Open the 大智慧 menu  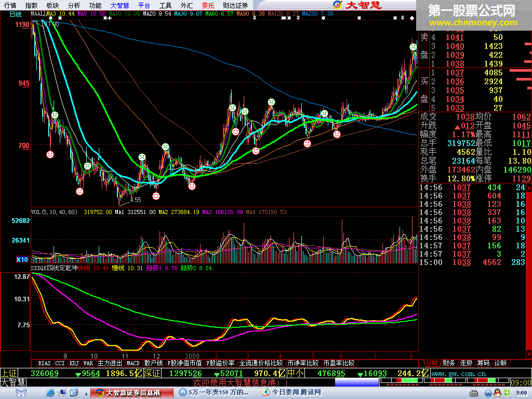click(120, 5)
